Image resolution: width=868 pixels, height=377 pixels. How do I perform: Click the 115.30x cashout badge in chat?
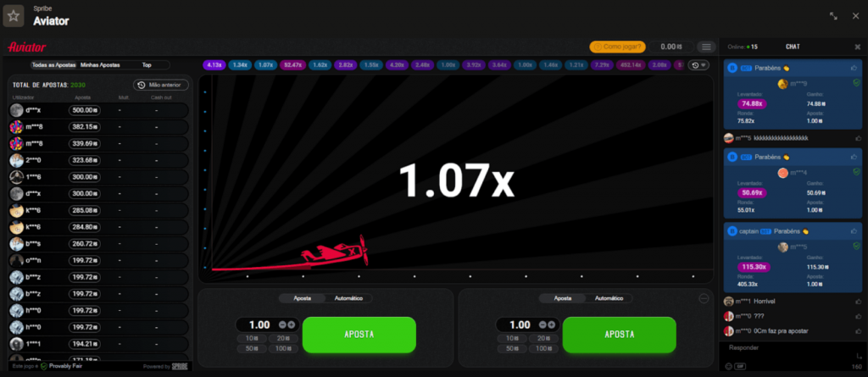pos(754,267)
